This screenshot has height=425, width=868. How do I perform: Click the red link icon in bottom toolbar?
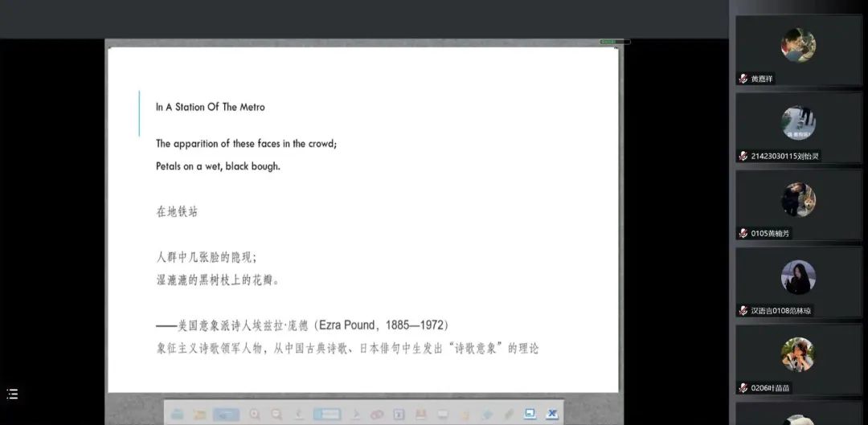point(376,414)
